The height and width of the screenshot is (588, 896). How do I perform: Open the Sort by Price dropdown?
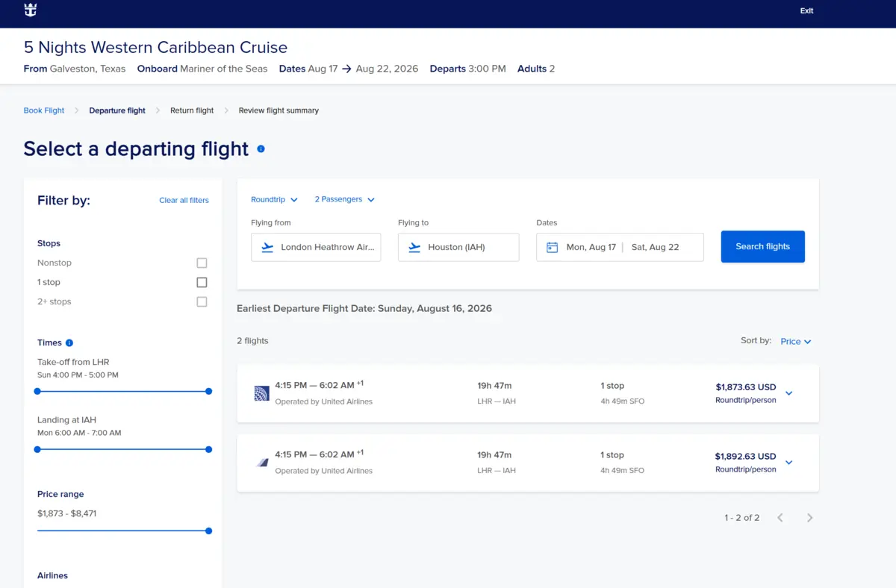796,342
